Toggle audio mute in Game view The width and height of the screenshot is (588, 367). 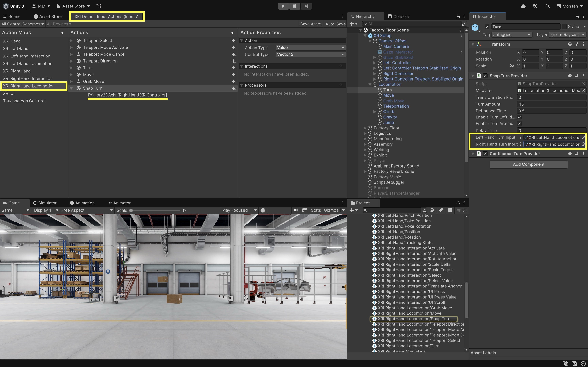coord(296,210)
